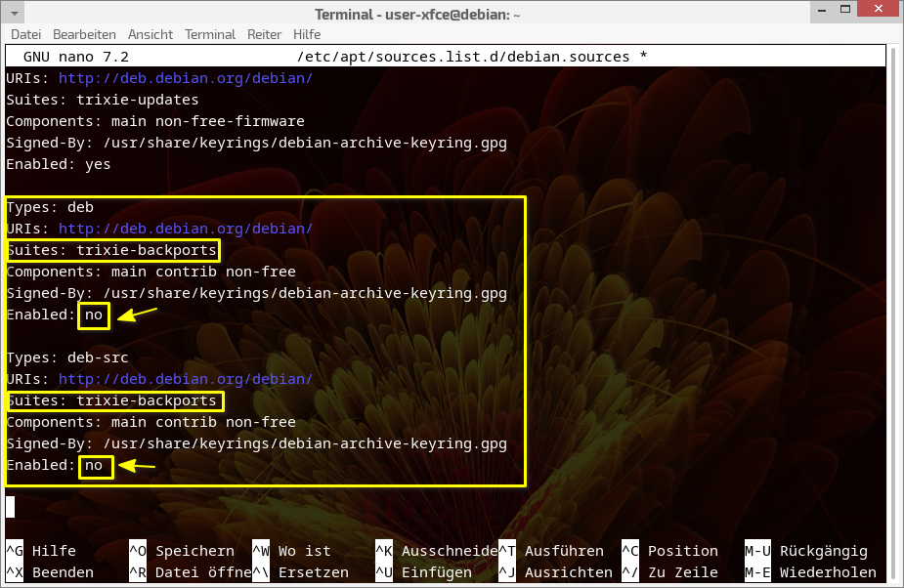This screenshot has height=588, width=904.
Task: Click the ^O Speichern shortcut
Action: [x=182, y=551]
